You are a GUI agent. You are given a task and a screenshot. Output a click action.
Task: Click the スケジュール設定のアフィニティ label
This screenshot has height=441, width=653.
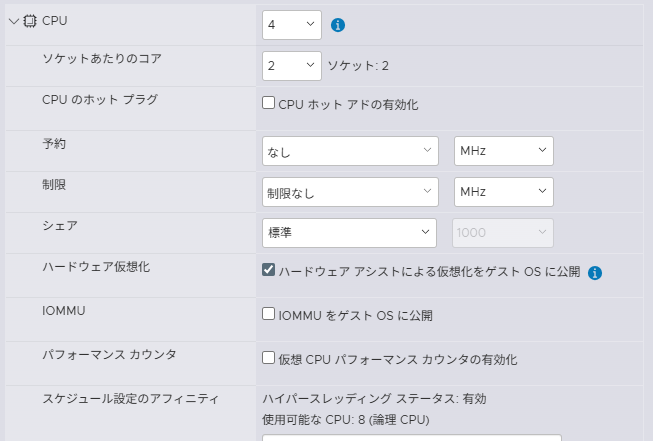(130, 399)
